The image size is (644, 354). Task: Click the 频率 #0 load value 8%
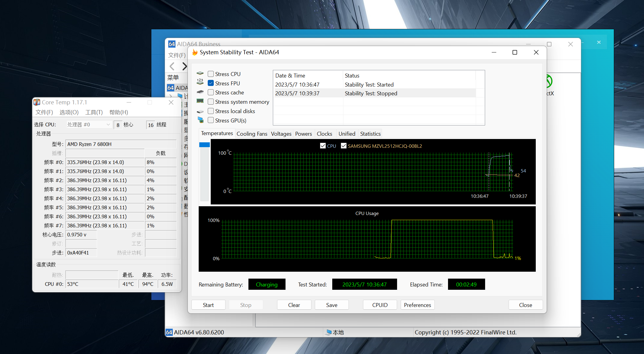(x=160, y=162)
